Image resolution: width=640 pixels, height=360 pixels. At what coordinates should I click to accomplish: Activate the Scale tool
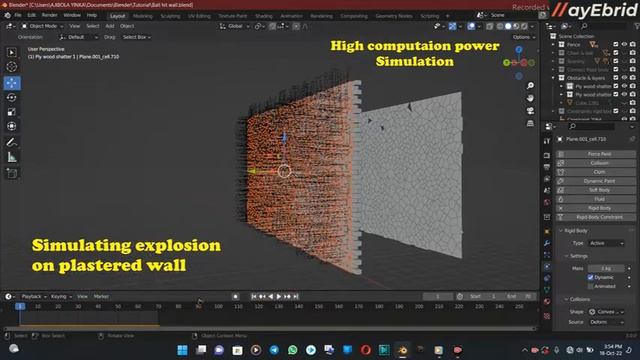(x=11, y=112)
